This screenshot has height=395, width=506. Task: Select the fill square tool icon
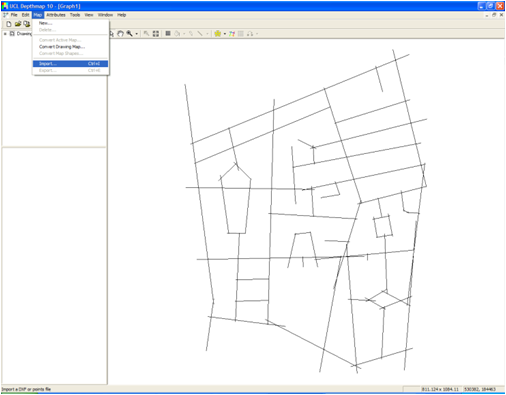click(168, 34)
